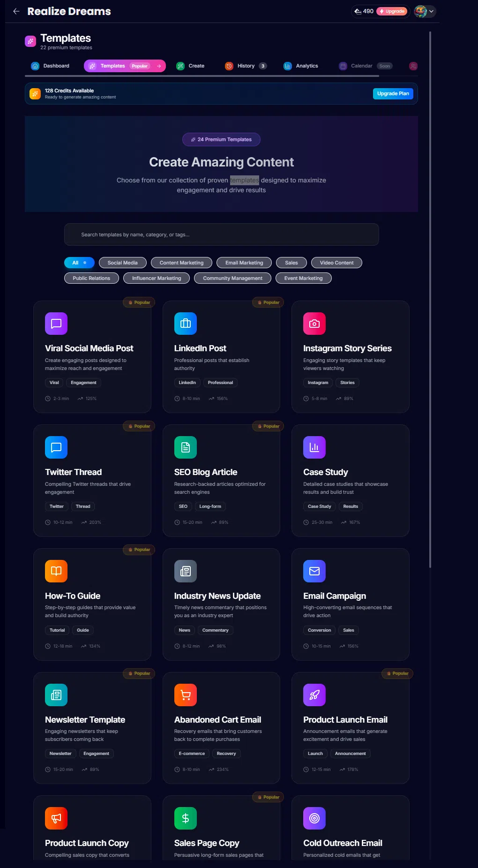The image size is (478, 868).
Task: Click the 490 credits counter
Action: point(364,11)
